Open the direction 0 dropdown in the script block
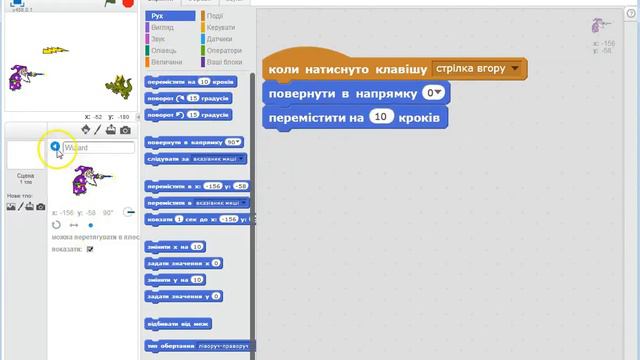Viewport: 640px width, 360px height. click(x=438, y=92)
